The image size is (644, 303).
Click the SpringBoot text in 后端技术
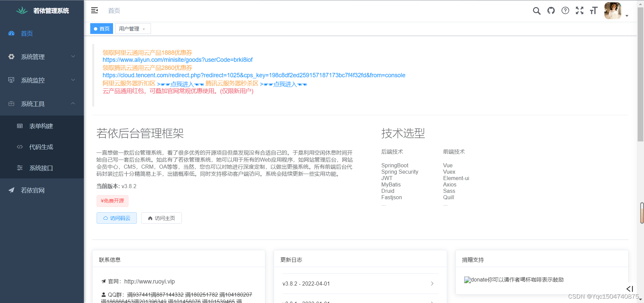pyautogui.click(x=395, y=165)
